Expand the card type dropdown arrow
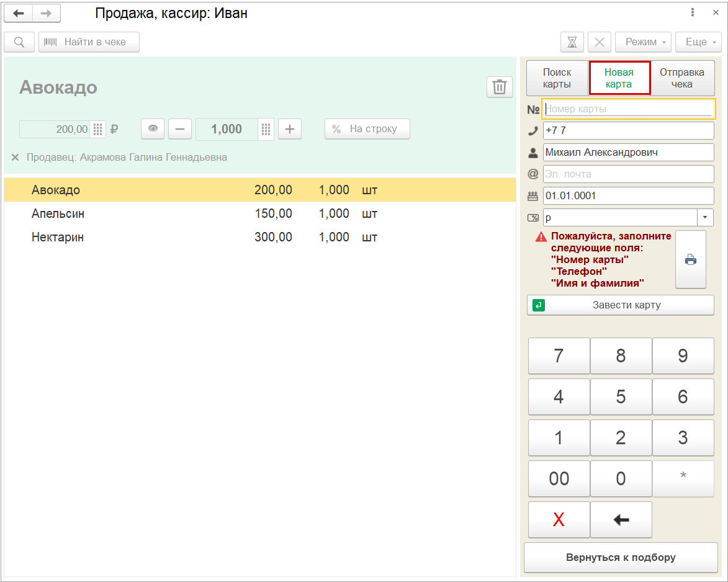The width and height of the screenshot is (728, 582). [x=705, y=217]
